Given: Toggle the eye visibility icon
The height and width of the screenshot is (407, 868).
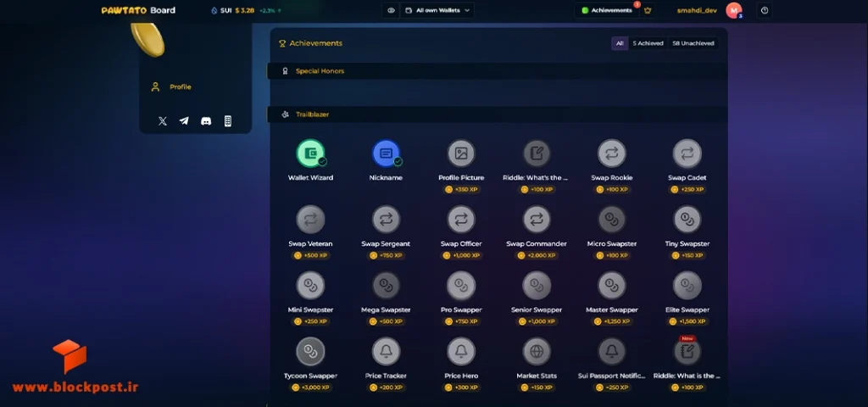Looking at the screenshot, I should (x=391, y=10).
